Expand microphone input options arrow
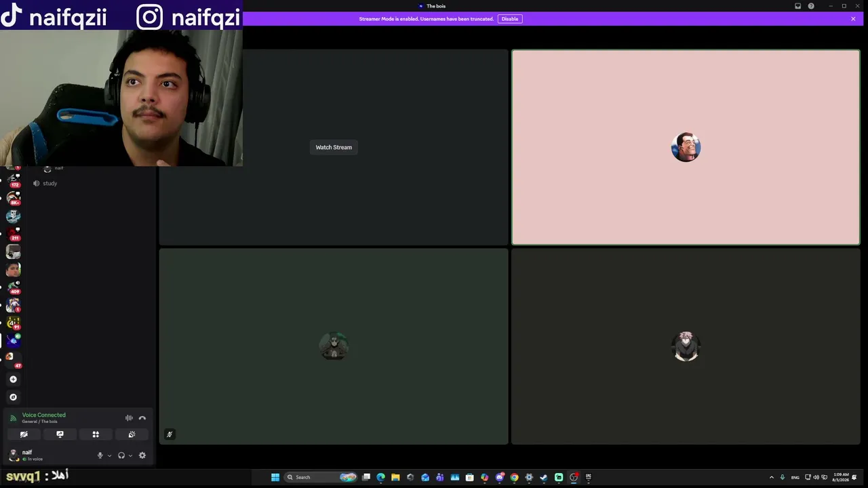 click(x=110, y=455)
